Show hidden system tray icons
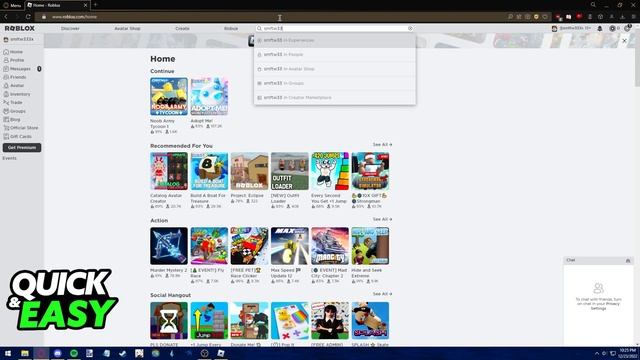The width and height of the screenshot is (640, 360). [597, 353]
